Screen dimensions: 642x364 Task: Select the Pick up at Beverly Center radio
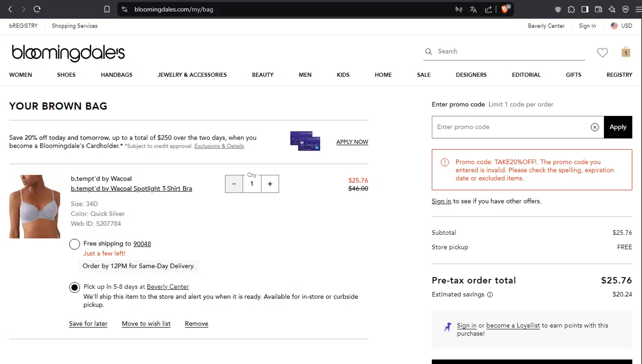(74, 287)
